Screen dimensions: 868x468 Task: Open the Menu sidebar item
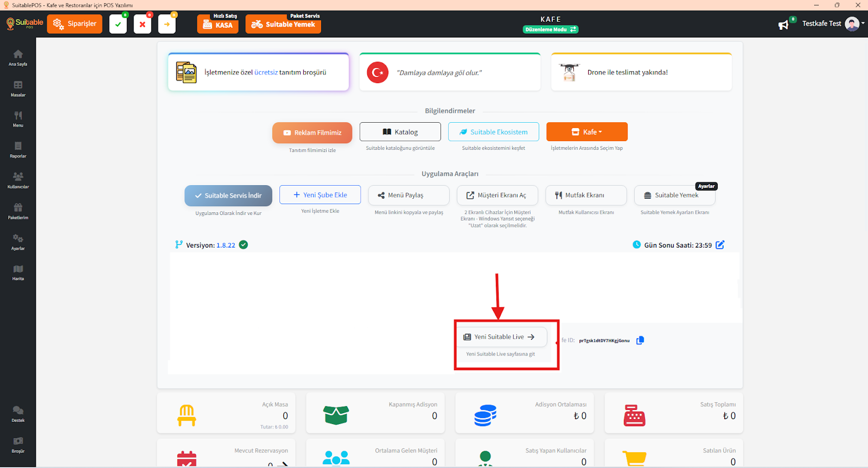(x=18, y=119)
